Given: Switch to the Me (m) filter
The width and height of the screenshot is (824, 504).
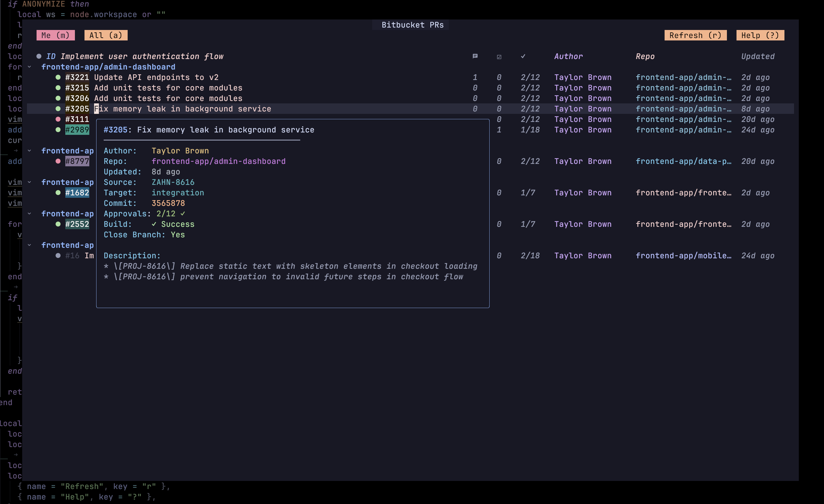Looking at the screenshot, I should tap(55, 35).
